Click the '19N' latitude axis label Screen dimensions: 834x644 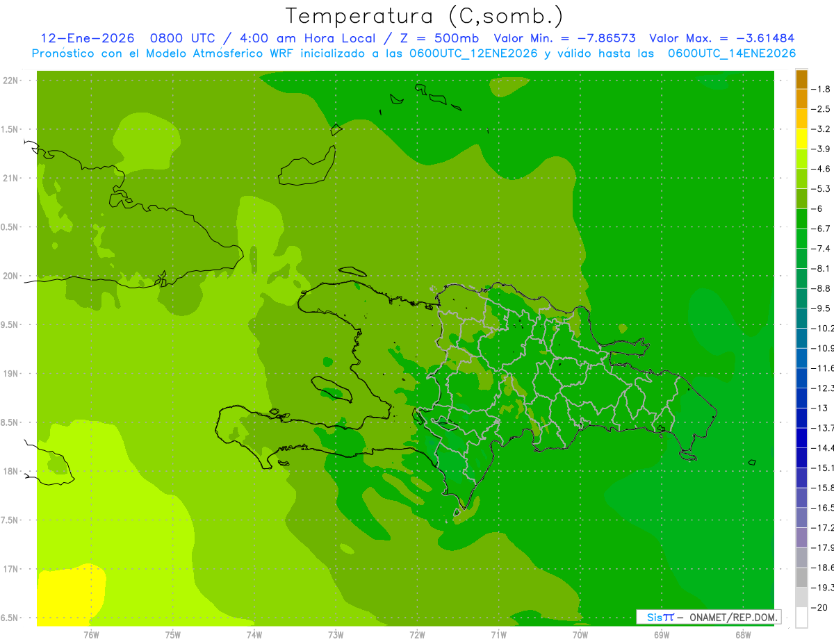10,374
